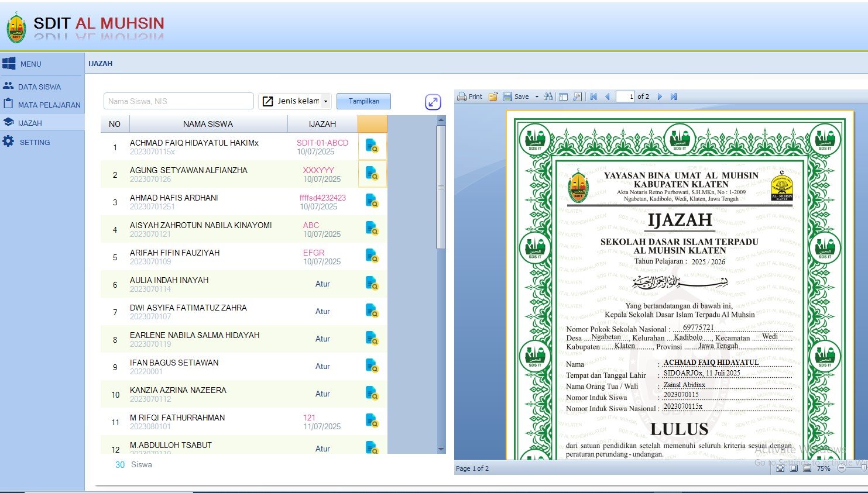The height and width of the screenshot is (493, 868).
Task: Toggle the continuous page view mode icon
Action: pos(807,468)
